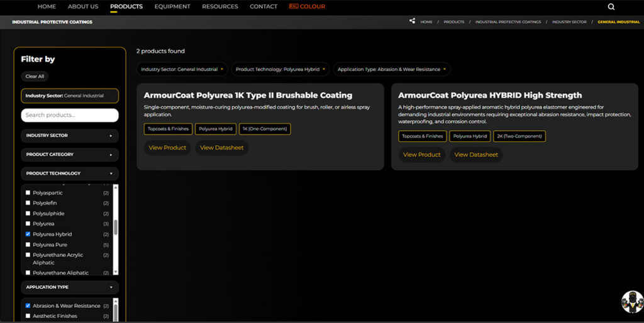Open the Contact menu item
The image size is (644, 323).
264,6
